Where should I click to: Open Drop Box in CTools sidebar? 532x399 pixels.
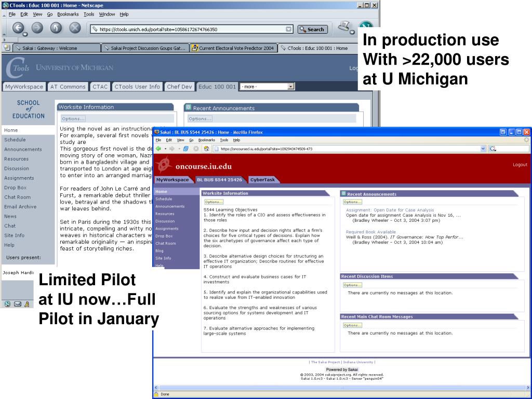[x=15, y=187]
